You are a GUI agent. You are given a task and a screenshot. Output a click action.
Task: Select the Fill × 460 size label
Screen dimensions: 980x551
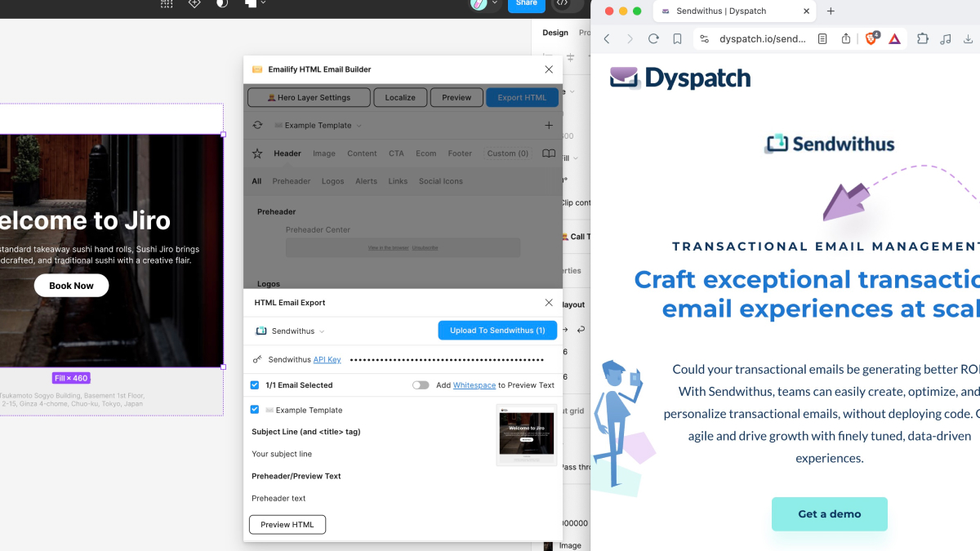point(71,378)
